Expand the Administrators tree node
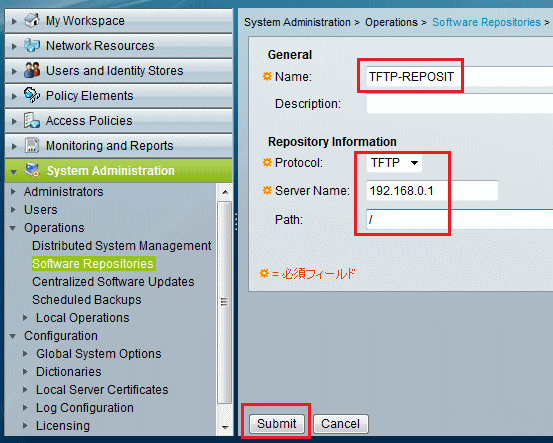Screen dimensions: 553x443 pos(13,192)
